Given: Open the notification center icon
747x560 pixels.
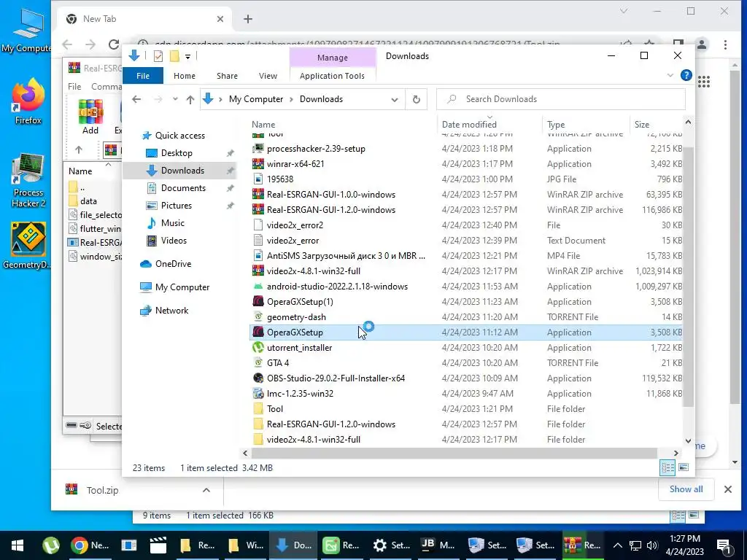Looking at the screenshot, I should pos(724,545).
